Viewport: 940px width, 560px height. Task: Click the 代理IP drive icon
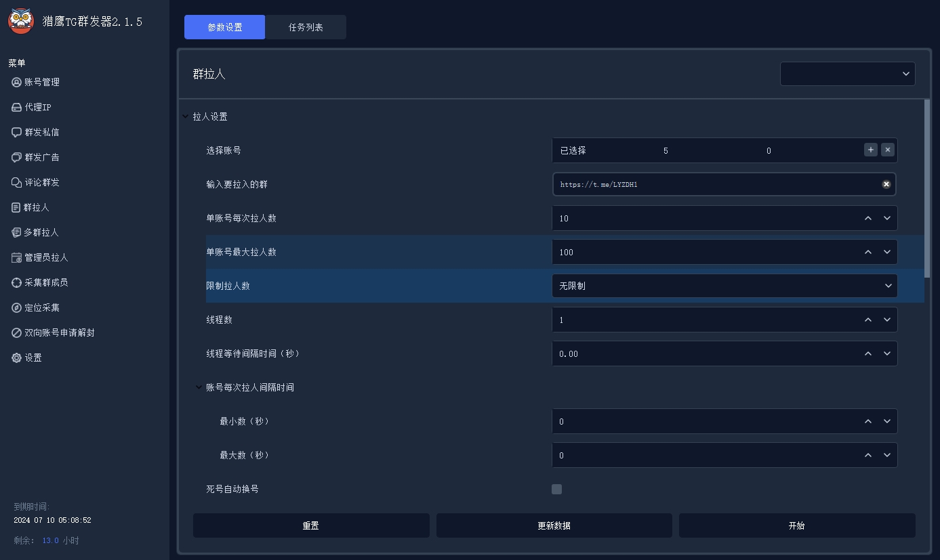point(17,107)
